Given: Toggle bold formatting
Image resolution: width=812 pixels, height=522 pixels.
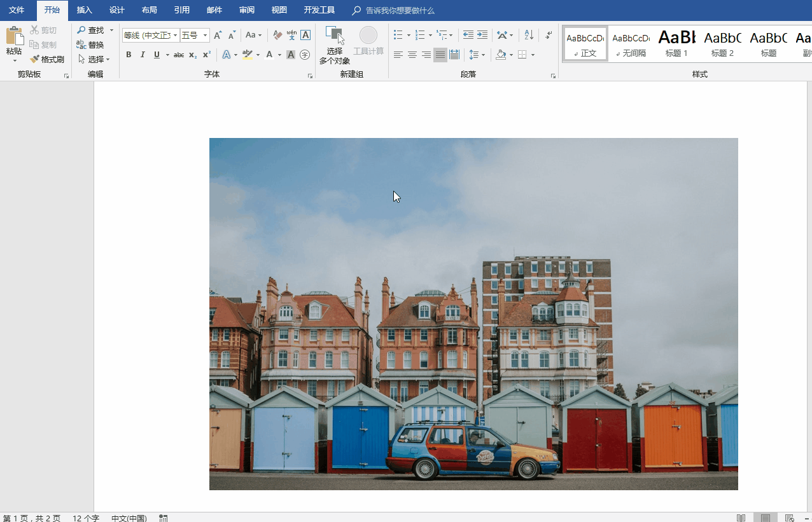Looking at the screenshot, I should click(x=129, y=55).
